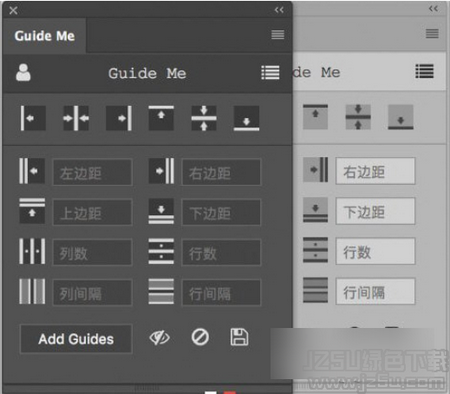Collapse dark panel with double chevron

point(279,10)
